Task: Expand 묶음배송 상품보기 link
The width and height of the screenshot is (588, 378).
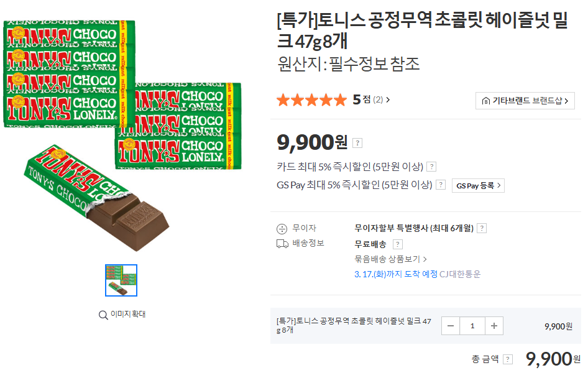Action: (390, 259)
